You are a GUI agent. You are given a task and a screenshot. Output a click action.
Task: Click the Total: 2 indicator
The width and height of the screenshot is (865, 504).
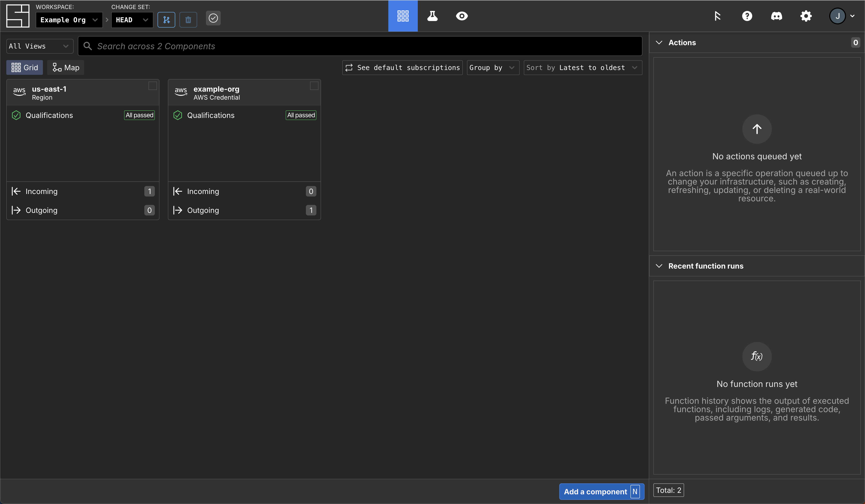[x=669, y=490]
